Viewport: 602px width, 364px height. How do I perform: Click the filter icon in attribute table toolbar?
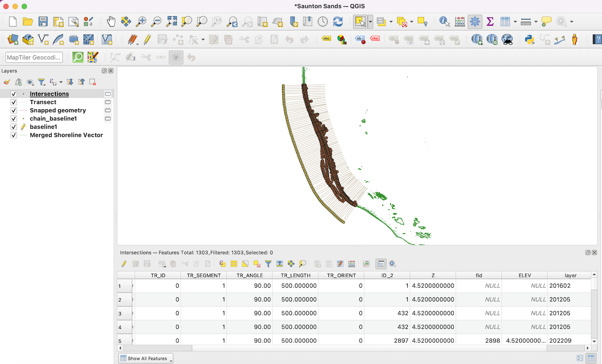point(268,264)
